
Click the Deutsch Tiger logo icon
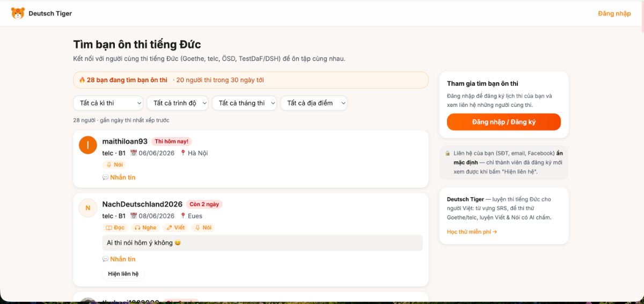18,13
